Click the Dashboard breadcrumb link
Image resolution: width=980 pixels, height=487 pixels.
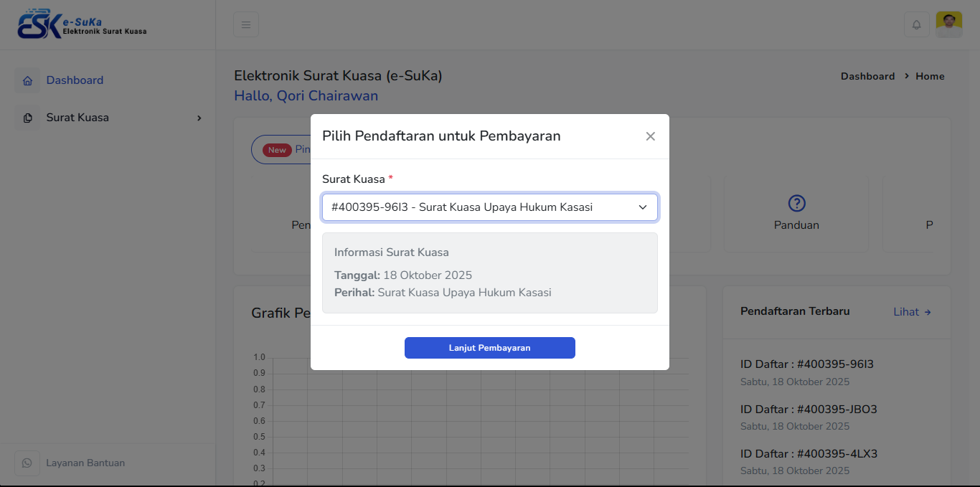tap(867, 76)
